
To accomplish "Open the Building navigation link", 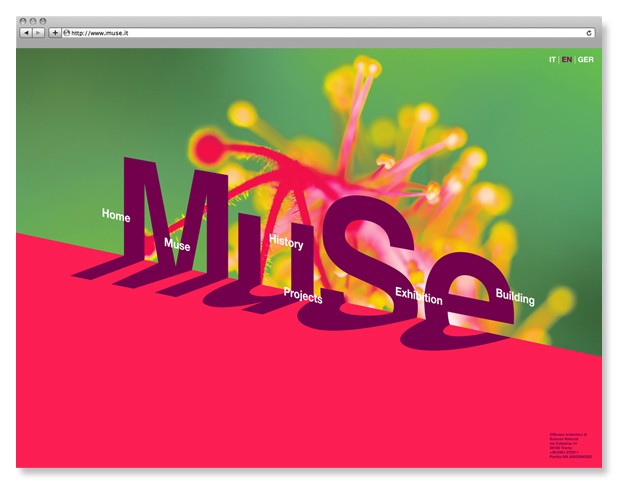I will point(515,297).
